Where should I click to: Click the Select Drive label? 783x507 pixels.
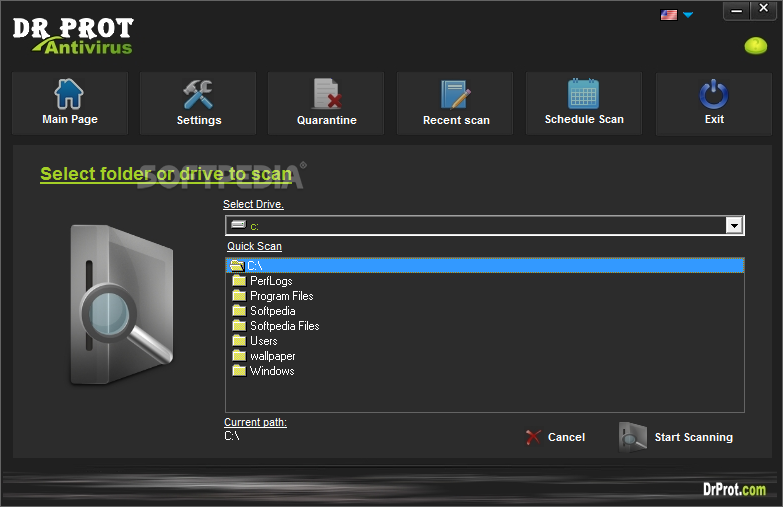pyautogui.click(x=253, y=204)
